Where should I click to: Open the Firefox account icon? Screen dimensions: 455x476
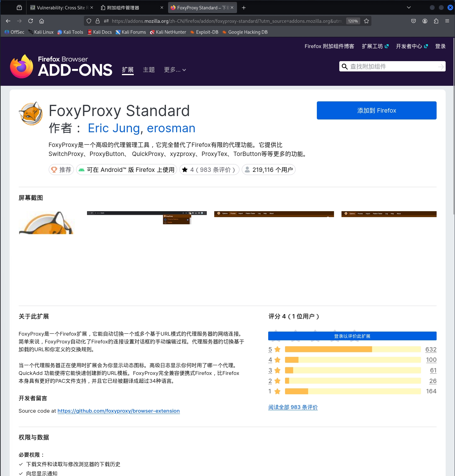[425, 21]
